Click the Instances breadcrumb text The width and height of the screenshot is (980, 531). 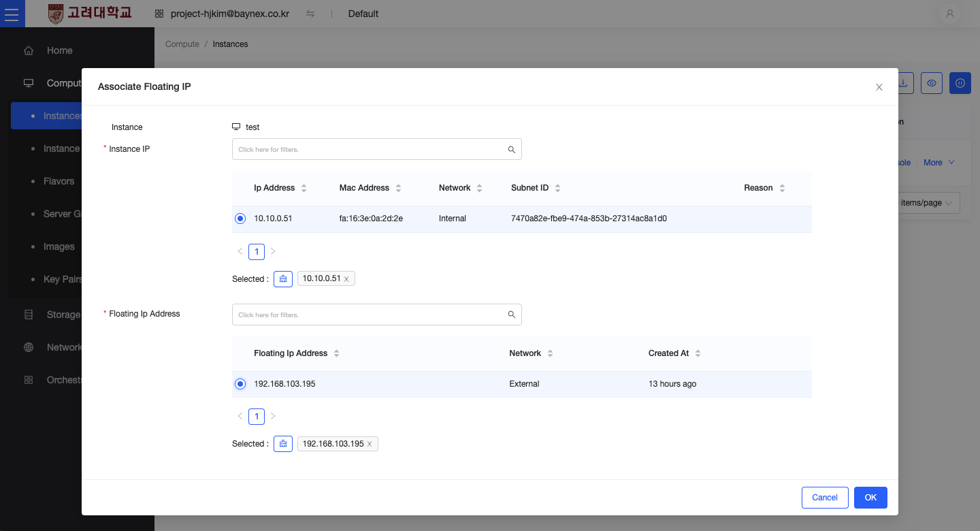coord(230,44)
